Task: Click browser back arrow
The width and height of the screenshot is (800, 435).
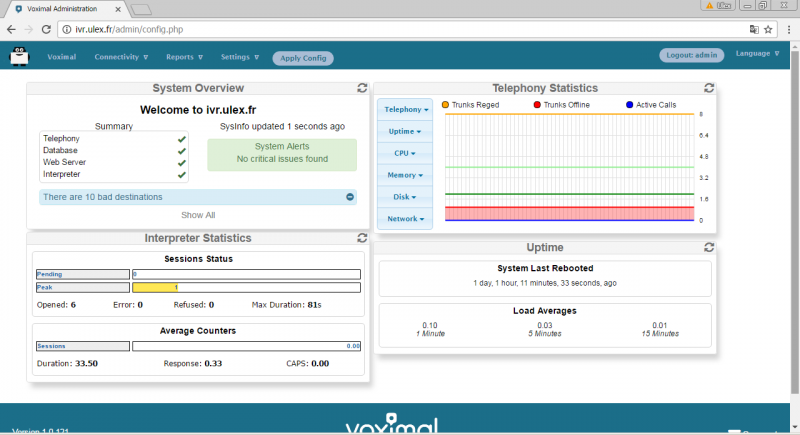Action: pyautogui.click(x=11, y=30)
